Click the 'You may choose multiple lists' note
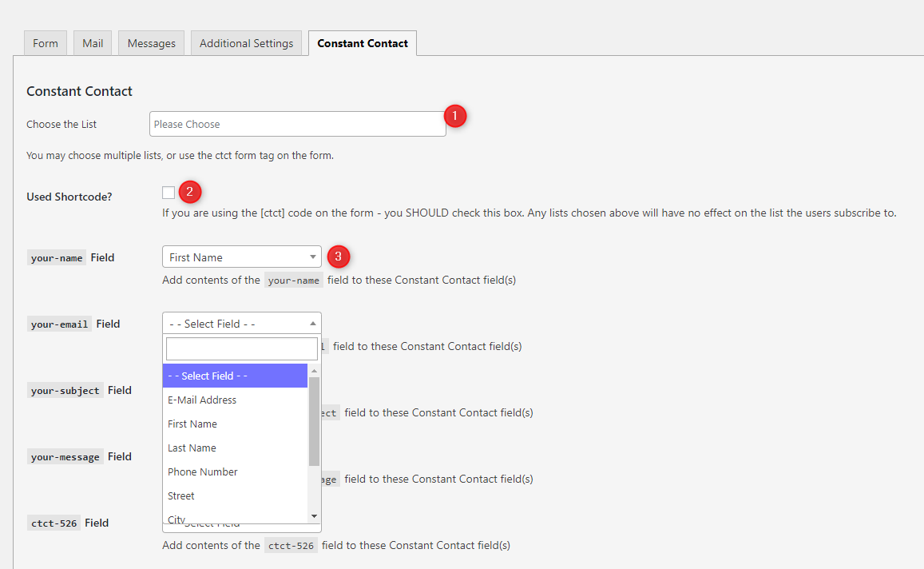The image size is (924, 569). coord(180,156)
